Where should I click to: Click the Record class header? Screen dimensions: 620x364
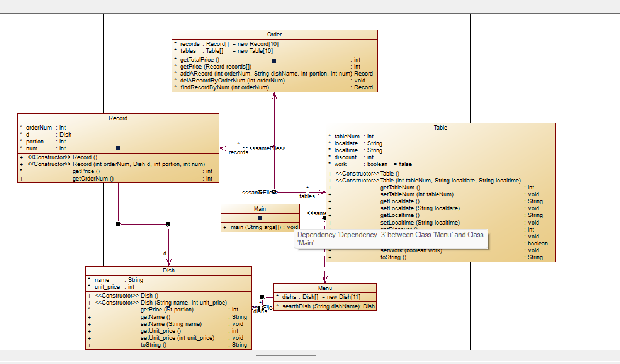click(118, 118)
